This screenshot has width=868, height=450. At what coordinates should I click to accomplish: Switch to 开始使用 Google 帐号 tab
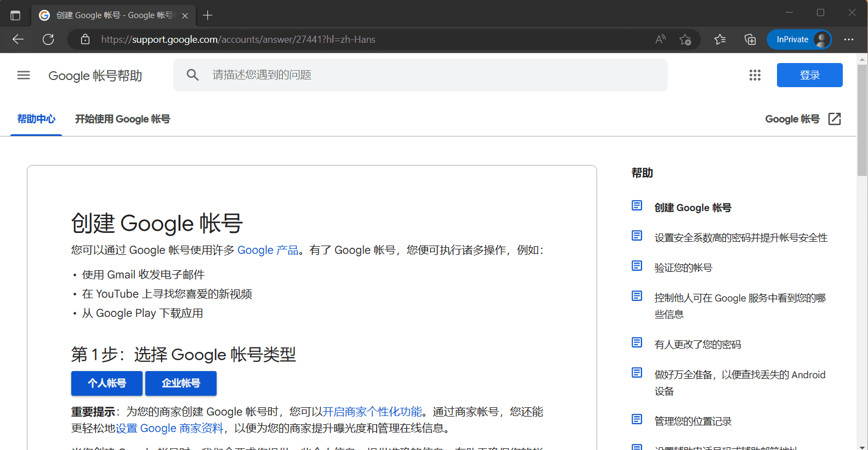122,119
